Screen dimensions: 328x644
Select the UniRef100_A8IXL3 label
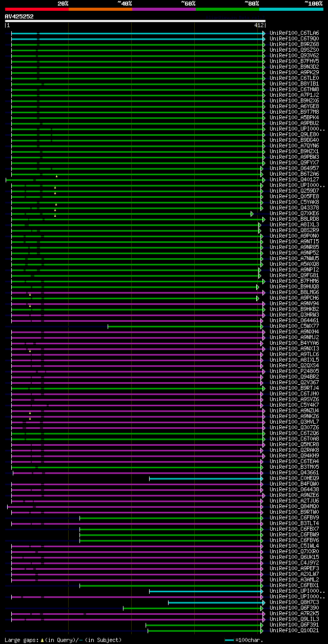(294, 224)
